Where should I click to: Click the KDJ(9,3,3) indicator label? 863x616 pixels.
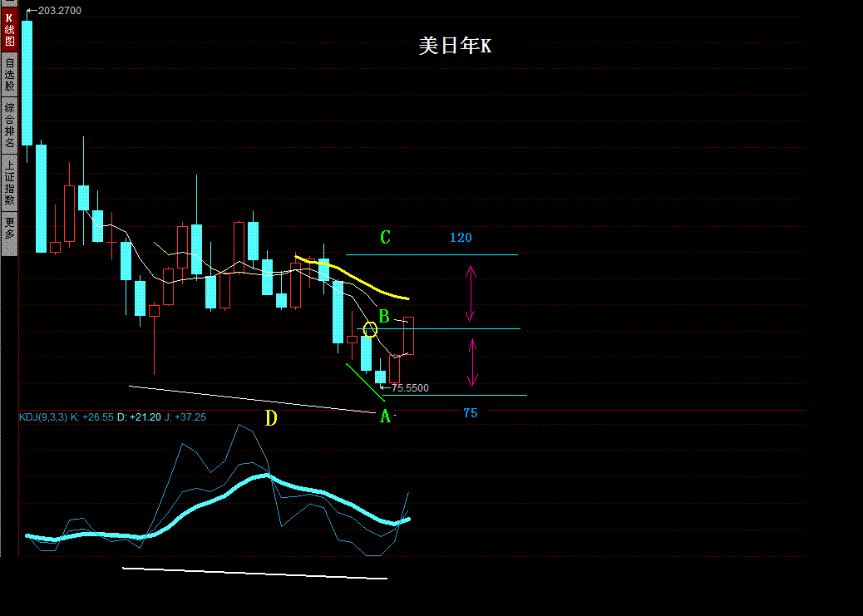click(43, 417)
